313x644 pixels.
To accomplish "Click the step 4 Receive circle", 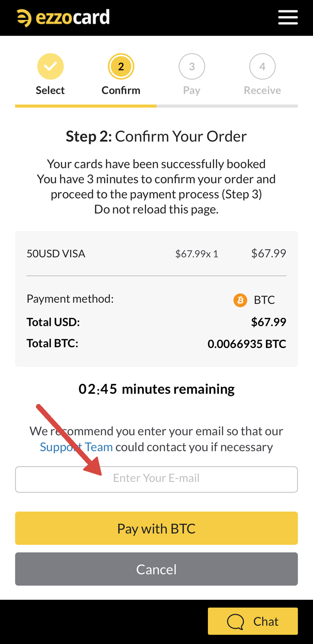I will pyautogui.click(x=262, y=67).
